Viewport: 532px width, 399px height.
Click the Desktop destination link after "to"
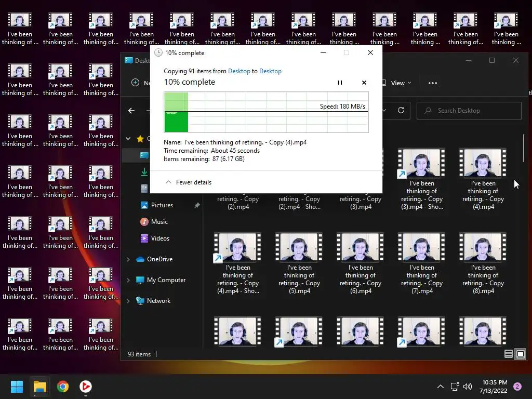pyautogui.click(x=270, y=71)
